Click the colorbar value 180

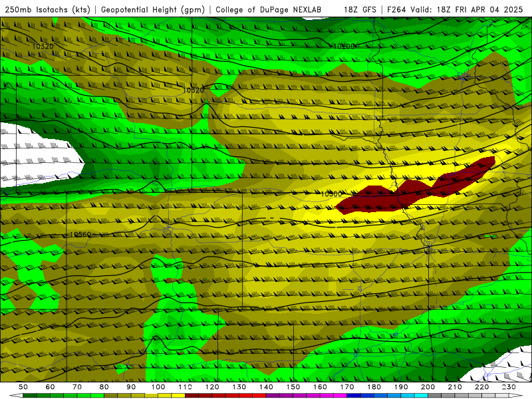(374, 387)
